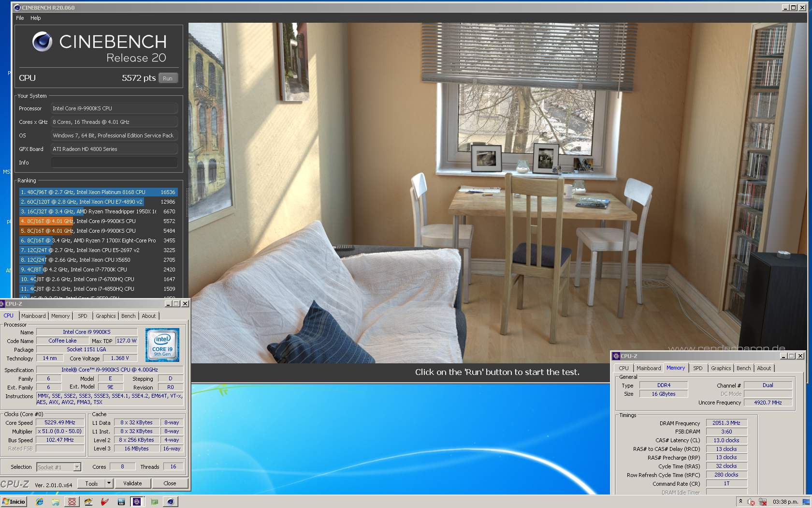The image size is (812, 508).
Task: Switch to Mainboard tab in left CPU-Z
Action: tap(33, 316)
